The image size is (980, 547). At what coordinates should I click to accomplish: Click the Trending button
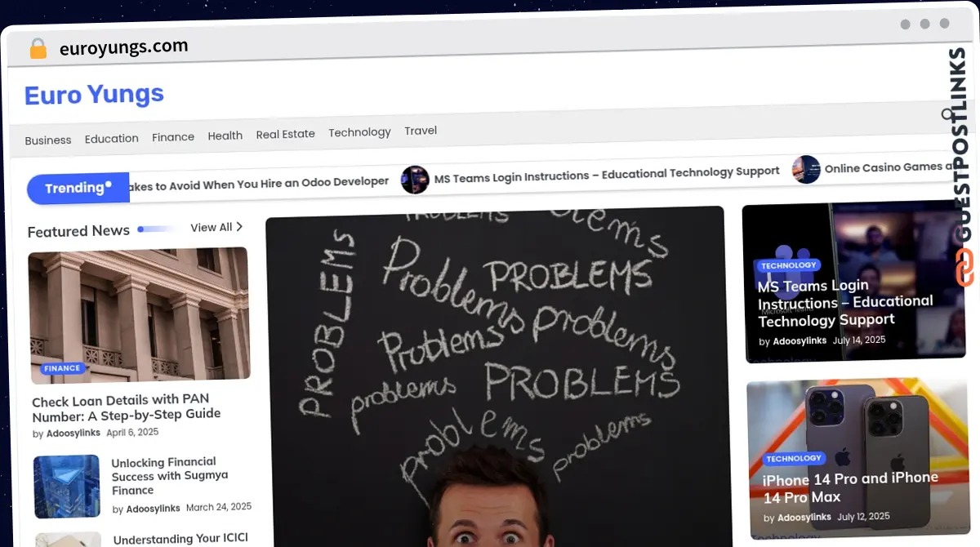click(78, 188)
